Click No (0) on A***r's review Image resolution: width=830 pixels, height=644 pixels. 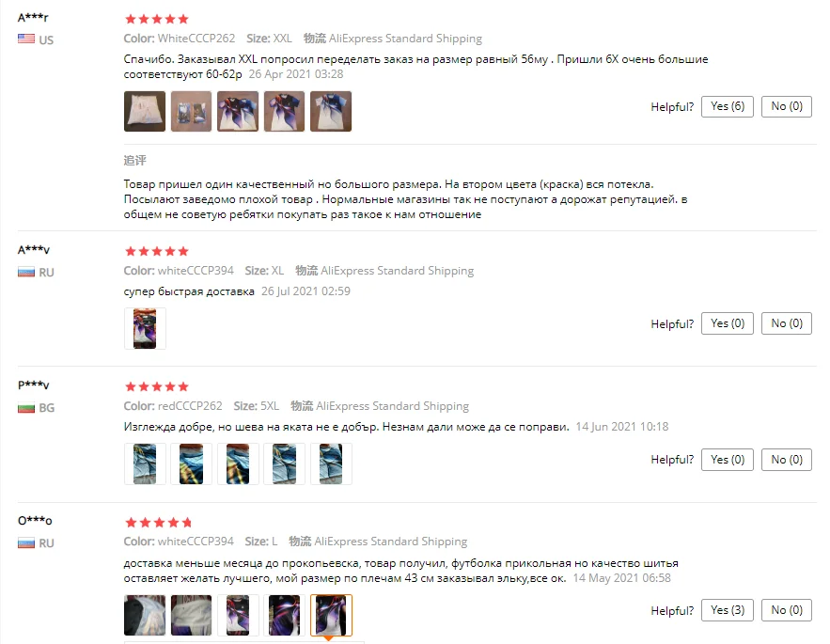pos(786,106)
